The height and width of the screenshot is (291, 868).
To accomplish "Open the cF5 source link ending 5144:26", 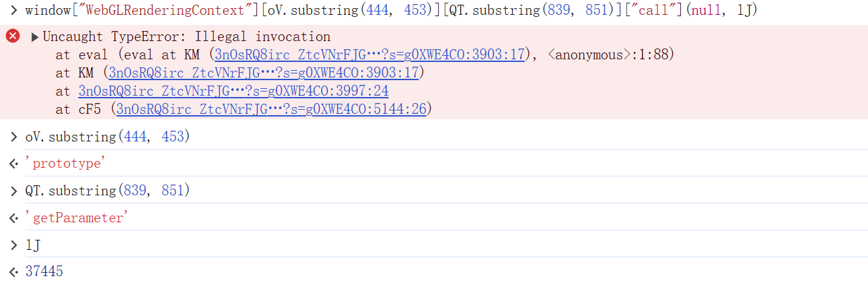I will point(271,108).
